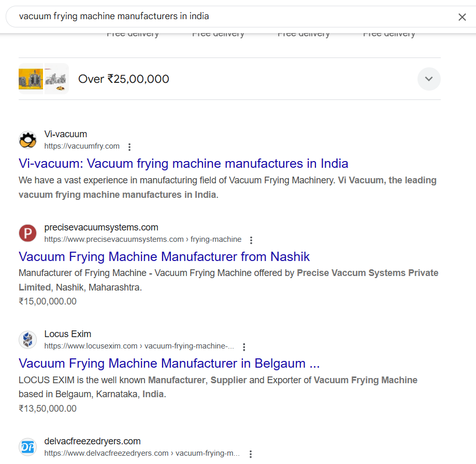This screenshot has height=464, width=476.
Task: Click the Vi-vacuum site favicon
Action: click(27, 140)
